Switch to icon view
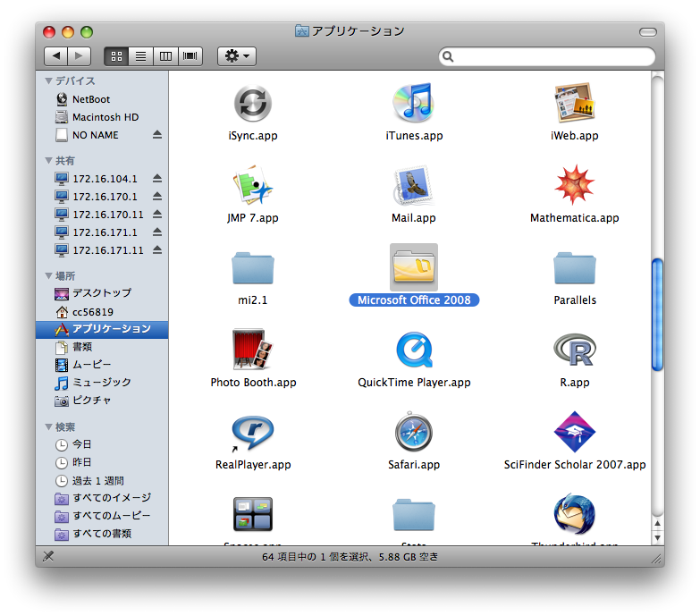Screen dimensions: 700x616 coord(116,56)
